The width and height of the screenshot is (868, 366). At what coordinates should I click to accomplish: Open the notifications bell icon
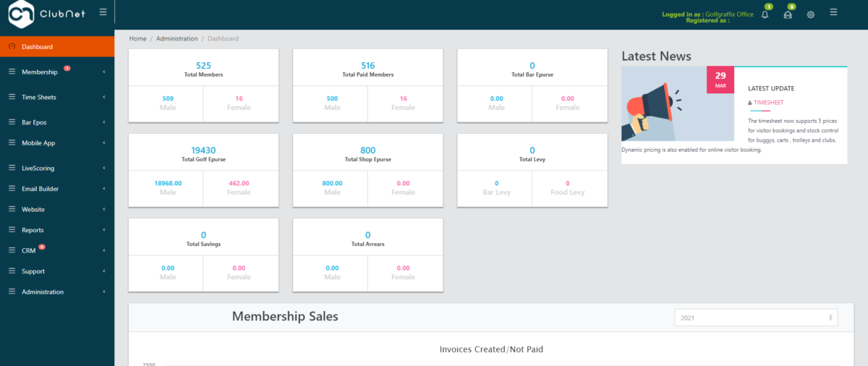tap(765, 14)
